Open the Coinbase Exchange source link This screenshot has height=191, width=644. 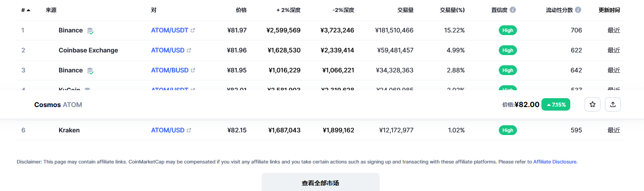point(88,50)
